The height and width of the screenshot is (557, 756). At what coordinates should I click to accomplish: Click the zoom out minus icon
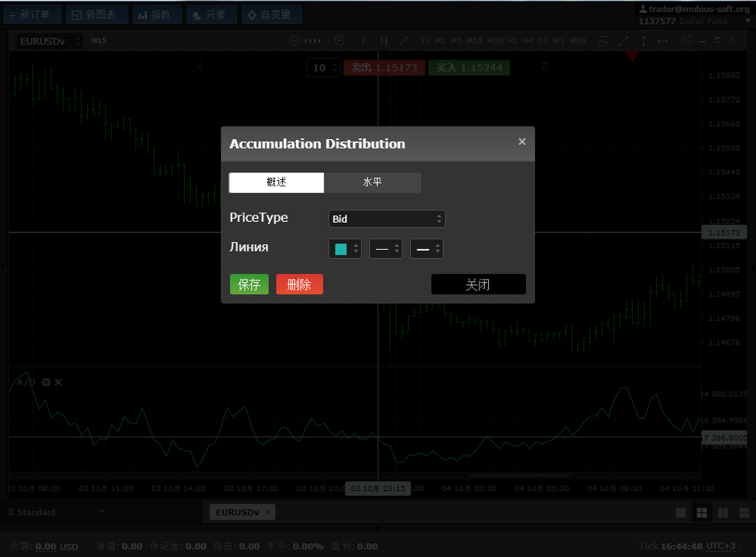tap(294, 40)
